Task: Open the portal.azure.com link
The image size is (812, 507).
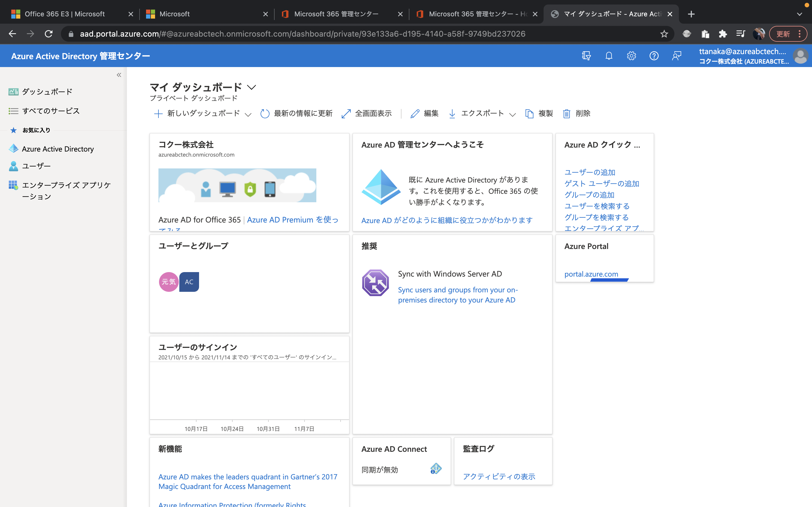Action: (591, 274)
